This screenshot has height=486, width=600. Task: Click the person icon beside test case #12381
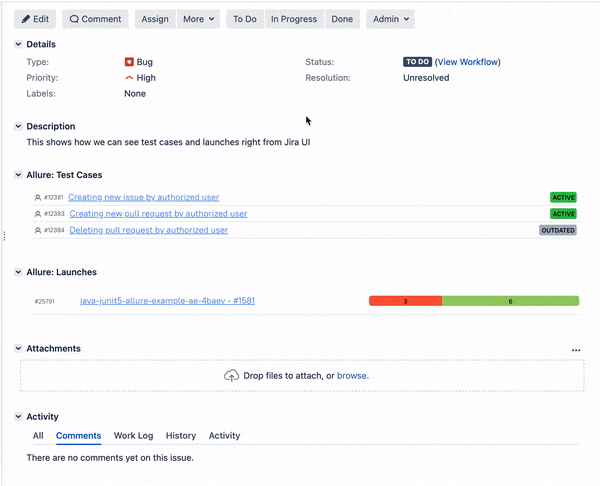tap(38, 198)
